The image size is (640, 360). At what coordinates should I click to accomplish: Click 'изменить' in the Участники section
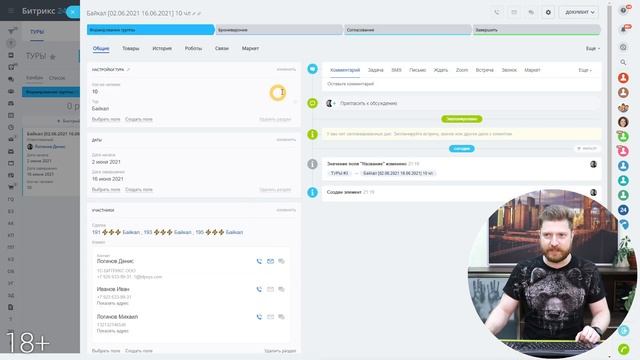click(286, 210)
